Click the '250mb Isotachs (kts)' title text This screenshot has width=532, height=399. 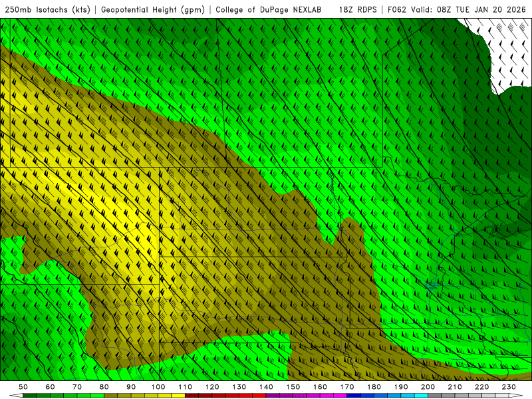47,10
